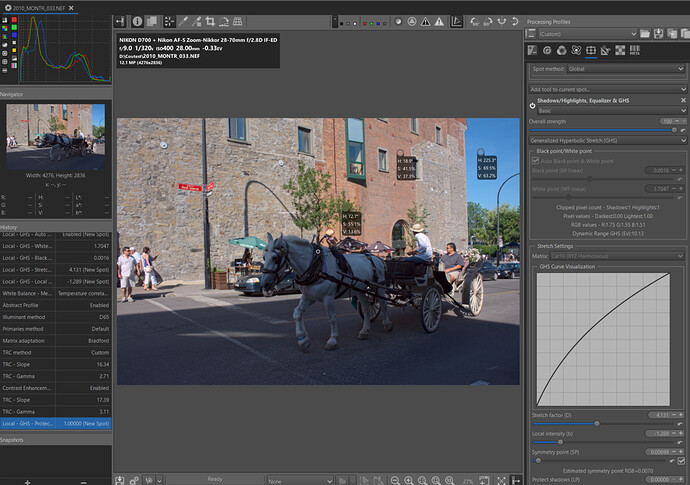Expand the Add tool to current spot dropdown
This screenshot has width=690, height=485.
tap(606, 89)
